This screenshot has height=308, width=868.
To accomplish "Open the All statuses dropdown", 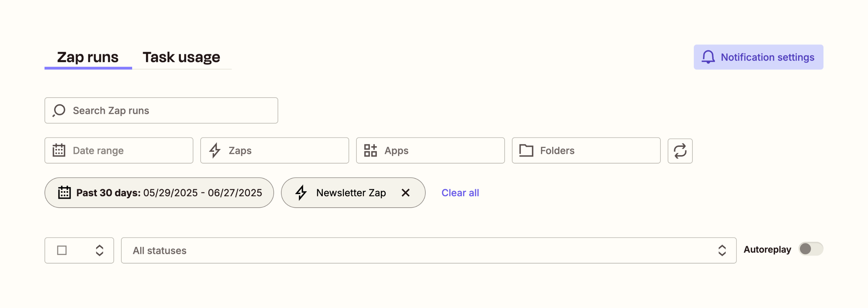I will (428, 250).
